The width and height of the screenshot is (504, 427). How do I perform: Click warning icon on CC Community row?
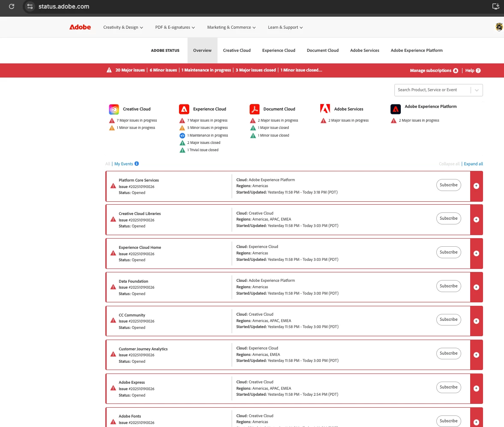[x=113, y=321]
